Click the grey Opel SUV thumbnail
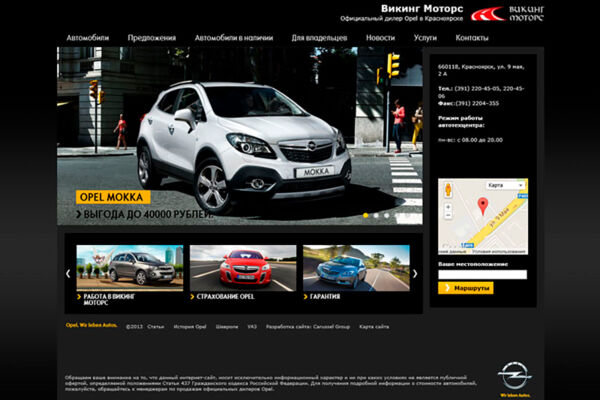Viewport: 600px width, 400px height. [x=130, y=268]
